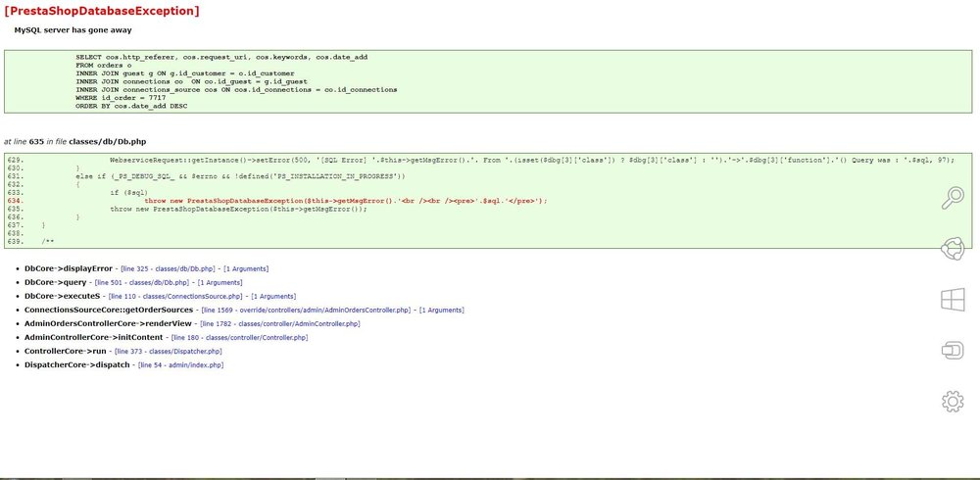This screenshot has width=980, height=480.
Task: Expand Arguments for DbCore->displayError
Action: pos(246,268)
